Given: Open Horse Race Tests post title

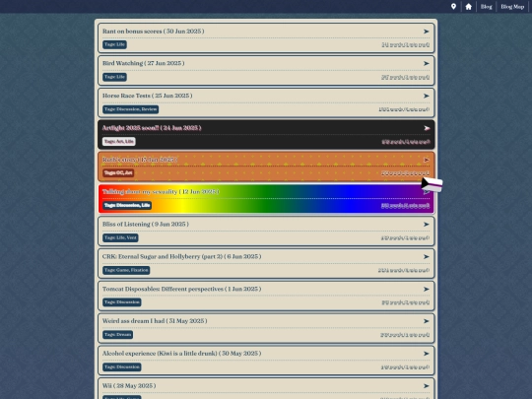Looking at the screenshot, I should tap(147, 96).
